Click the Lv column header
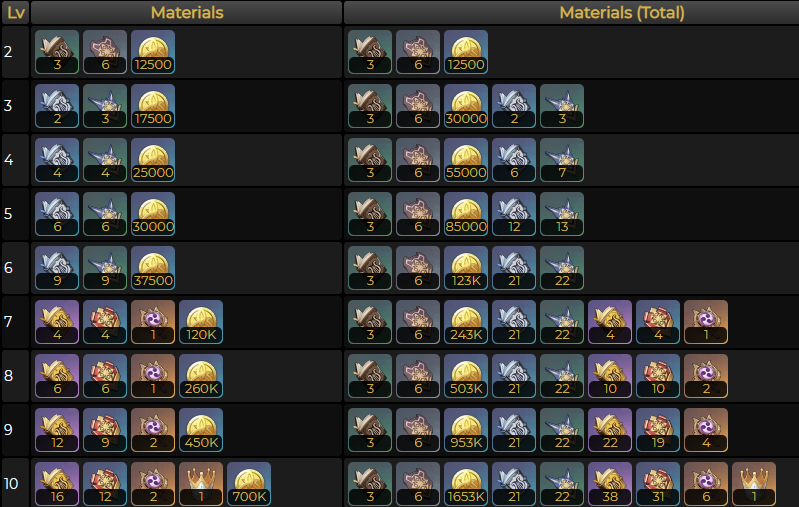 [x=15, y=12]
